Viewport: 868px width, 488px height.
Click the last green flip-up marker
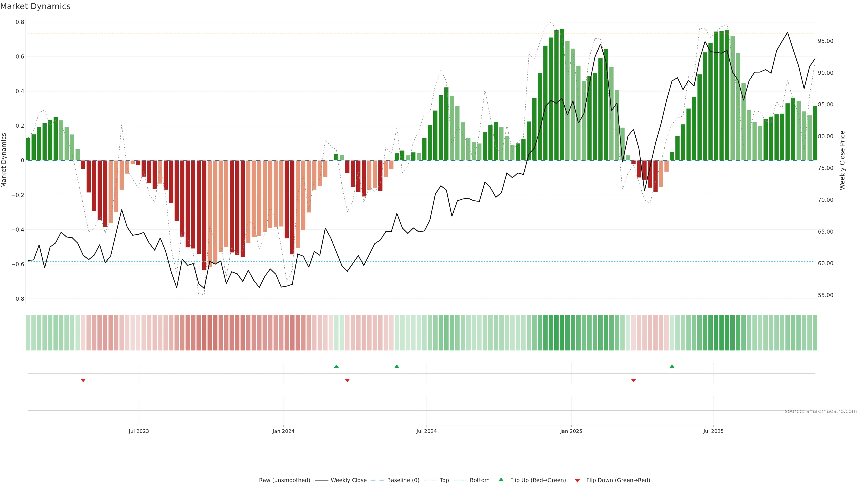coord(672,366)
